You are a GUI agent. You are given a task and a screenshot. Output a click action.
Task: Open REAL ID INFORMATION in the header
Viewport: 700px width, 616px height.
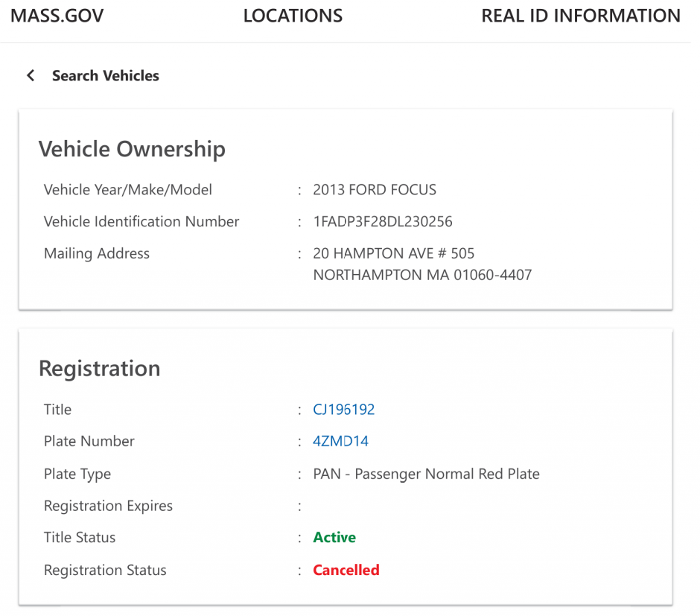click(x=580, y=16)
